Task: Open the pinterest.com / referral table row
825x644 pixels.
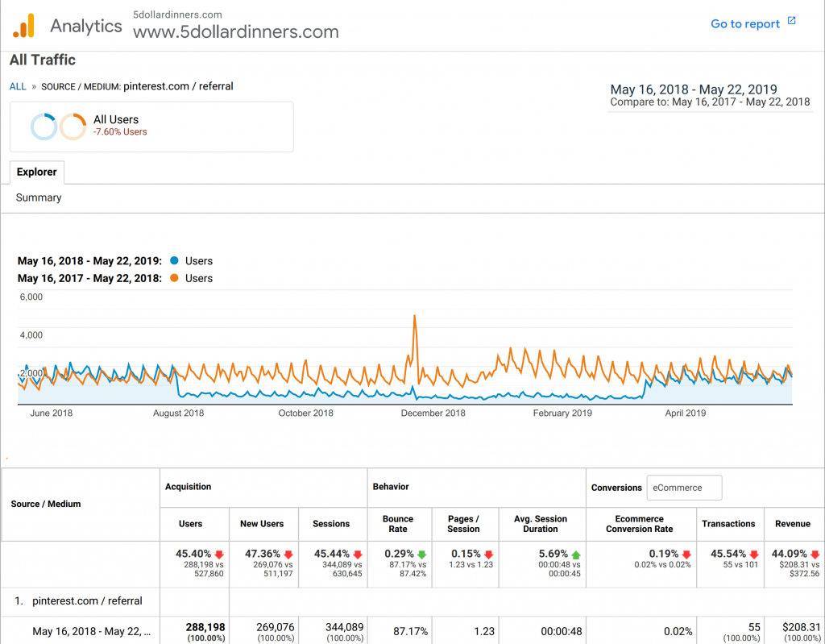Action: pos(87,601)
